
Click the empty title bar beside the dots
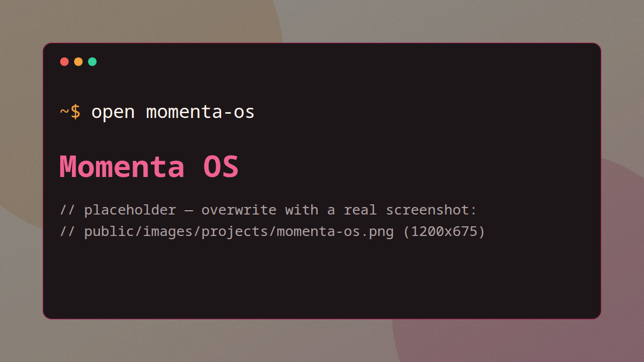tap(349, 62)
